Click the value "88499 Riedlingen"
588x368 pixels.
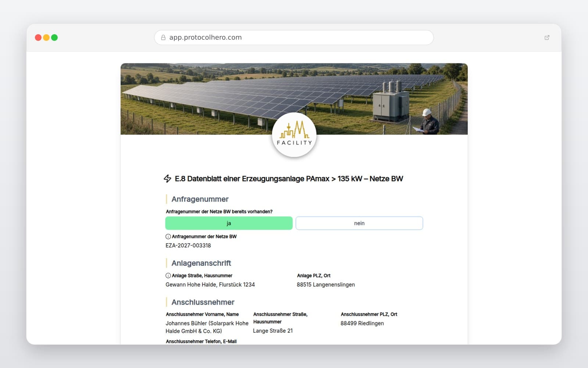(x=362, y=323)
